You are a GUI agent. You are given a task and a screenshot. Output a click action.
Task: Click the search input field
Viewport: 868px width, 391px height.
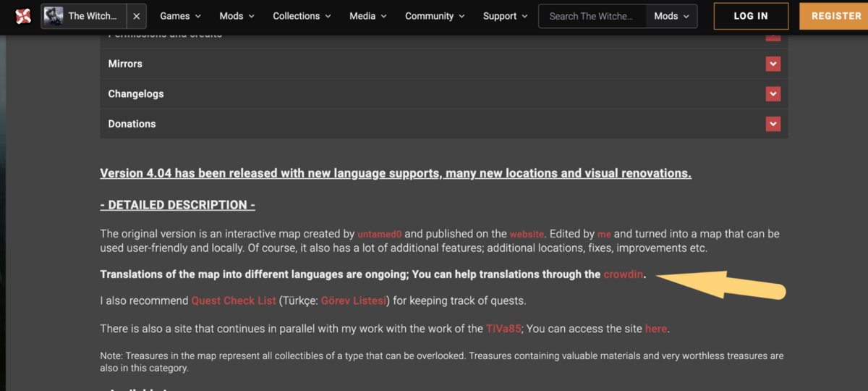point(592,16)
